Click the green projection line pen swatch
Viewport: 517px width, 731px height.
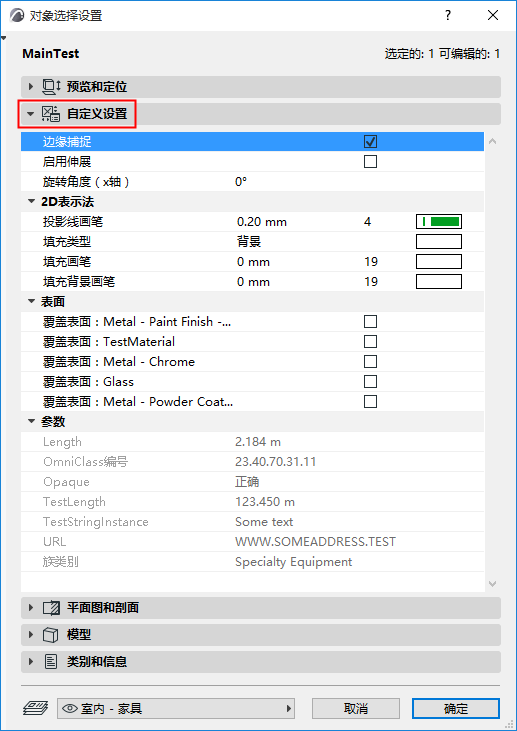pyautogui.click(x=439, y=222)
